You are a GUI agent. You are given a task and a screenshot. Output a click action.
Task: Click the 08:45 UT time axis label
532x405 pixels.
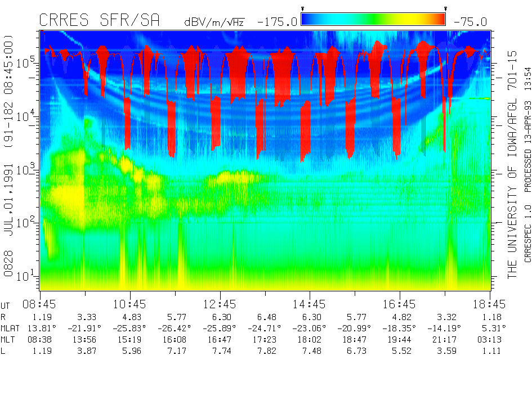point(40,304)
